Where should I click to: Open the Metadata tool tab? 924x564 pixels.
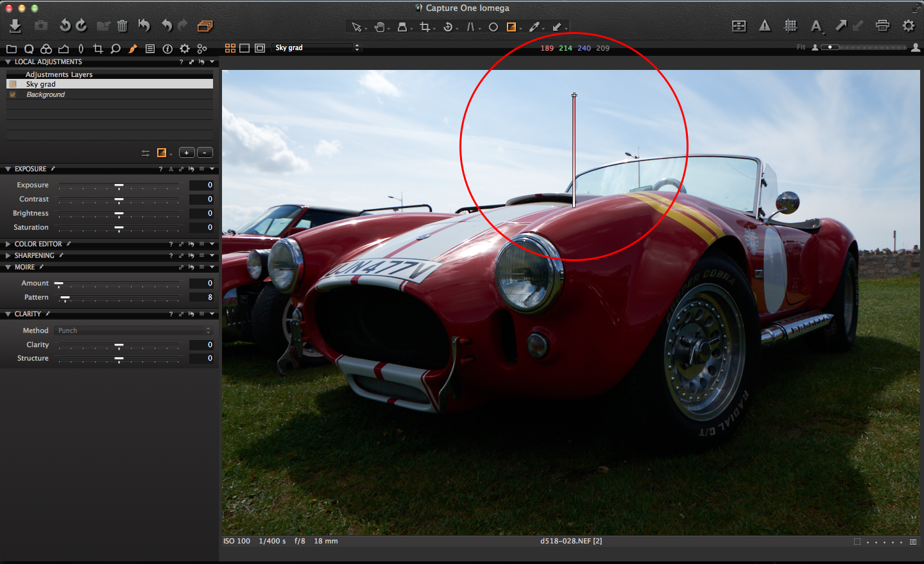pyautogui.click(x=150, y=48)
